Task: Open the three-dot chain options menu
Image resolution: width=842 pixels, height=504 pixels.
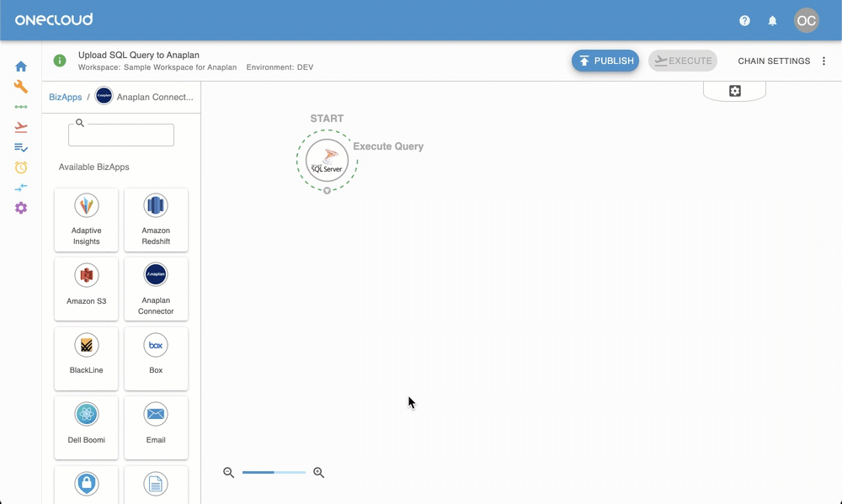Action: 823,61
